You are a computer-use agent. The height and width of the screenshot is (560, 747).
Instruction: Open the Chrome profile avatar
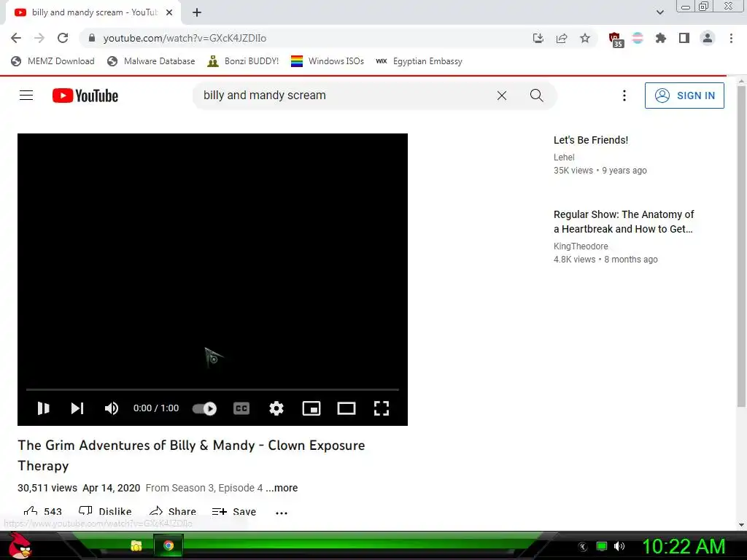[x=708, y=38]
